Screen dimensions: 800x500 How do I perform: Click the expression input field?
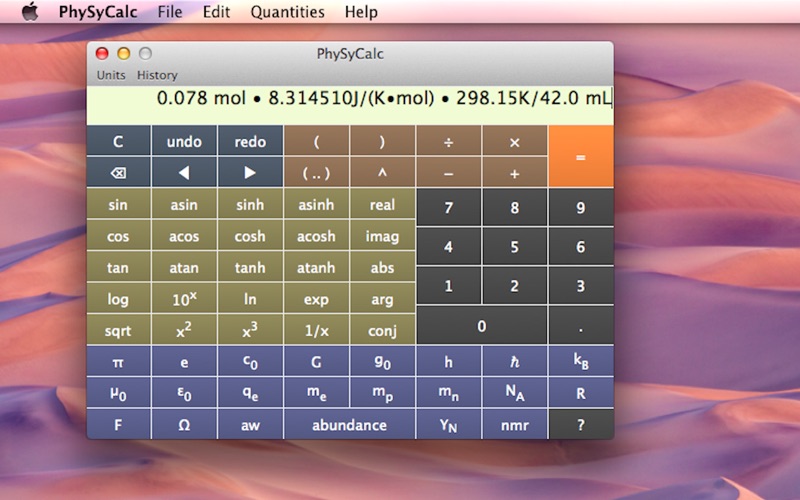click(350, 105)
